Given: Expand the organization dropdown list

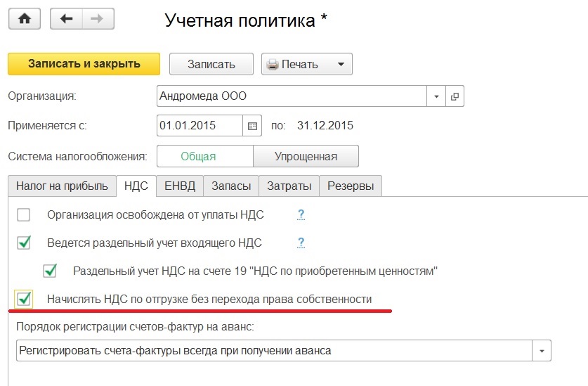Looking at the screenshot, I should pyautogui.click(x=436, y=96).
